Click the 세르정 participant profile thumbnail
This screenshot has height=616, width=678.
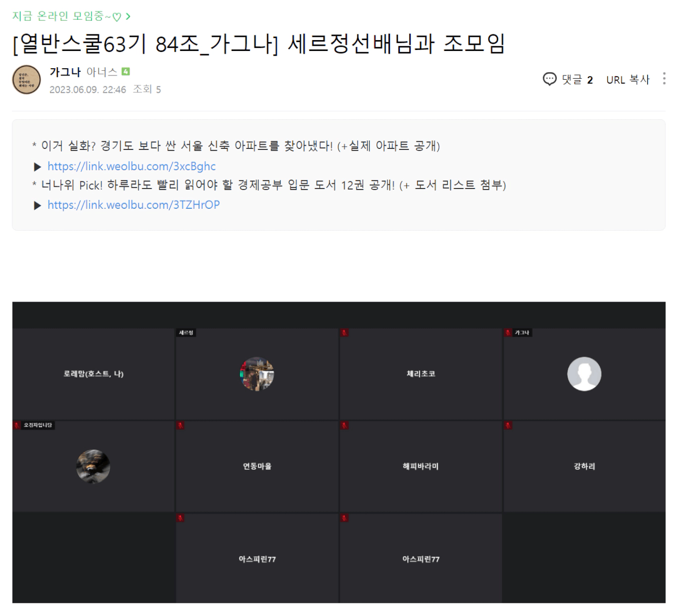click(257, 374)
